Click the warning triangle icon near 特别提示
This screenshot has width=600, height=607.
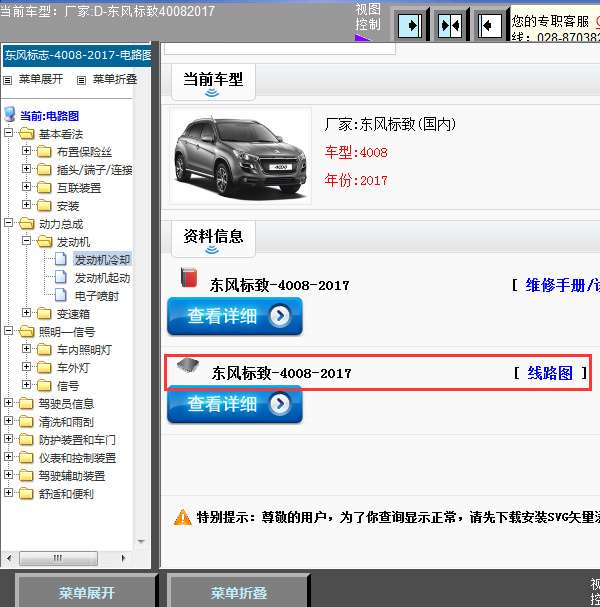(183, 517)
